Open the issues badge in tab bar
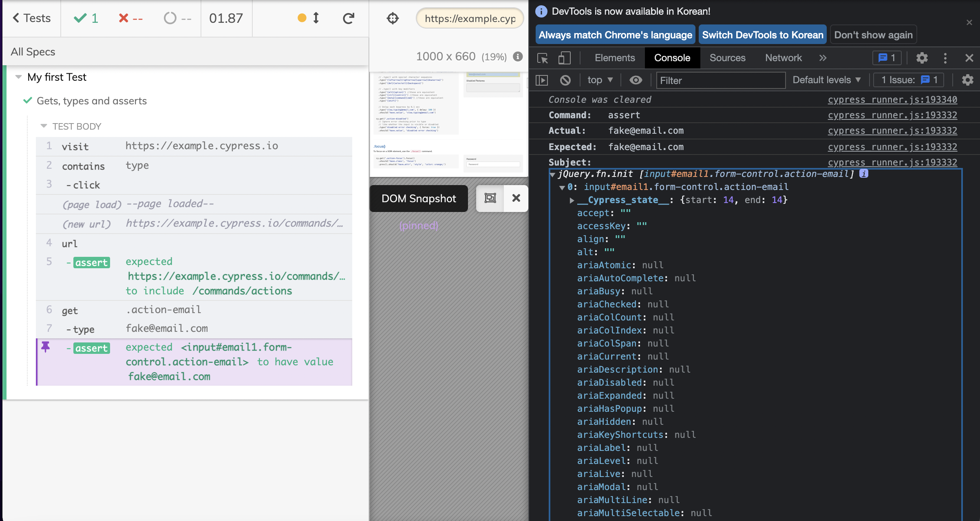Image resolution: width=980 pixels, height=521 pixels. point(887,58)
